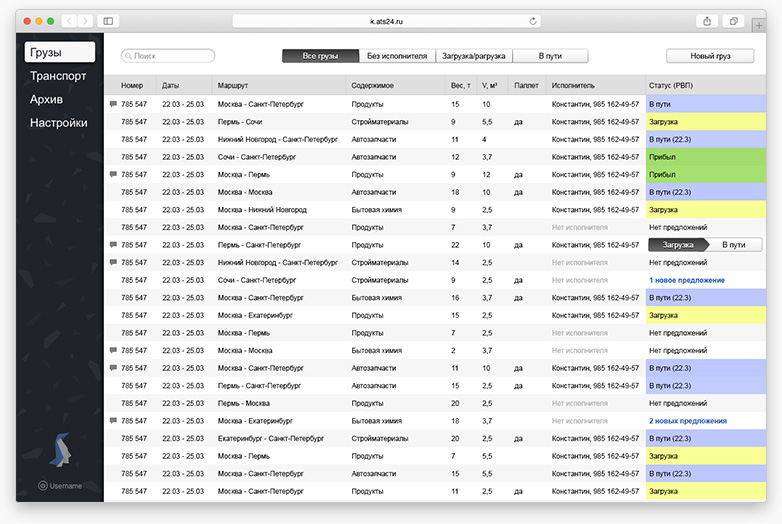
Task: Sort by the Статус (РВП) column header
Action: pyautogui.click(x=671, y=85)
